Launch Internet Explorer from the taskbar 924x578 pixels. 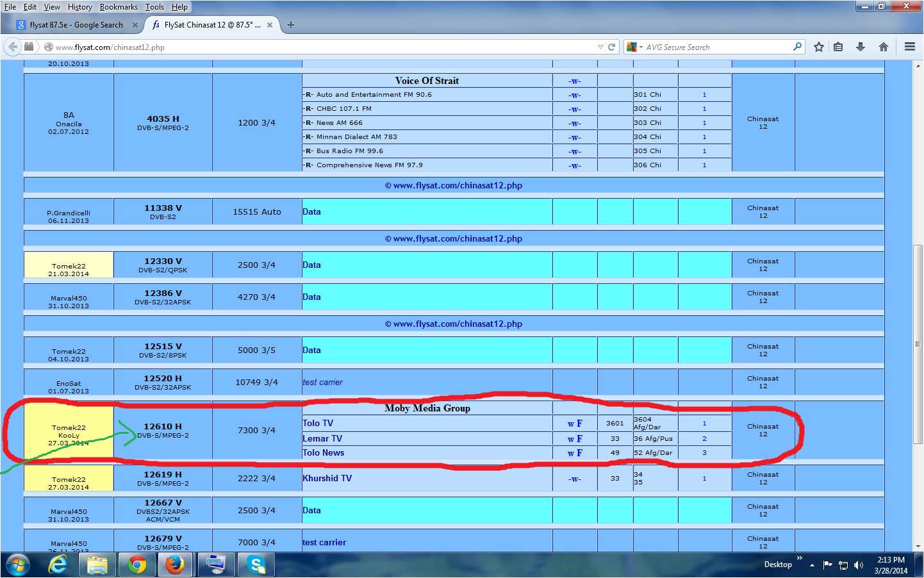(58, 565)
